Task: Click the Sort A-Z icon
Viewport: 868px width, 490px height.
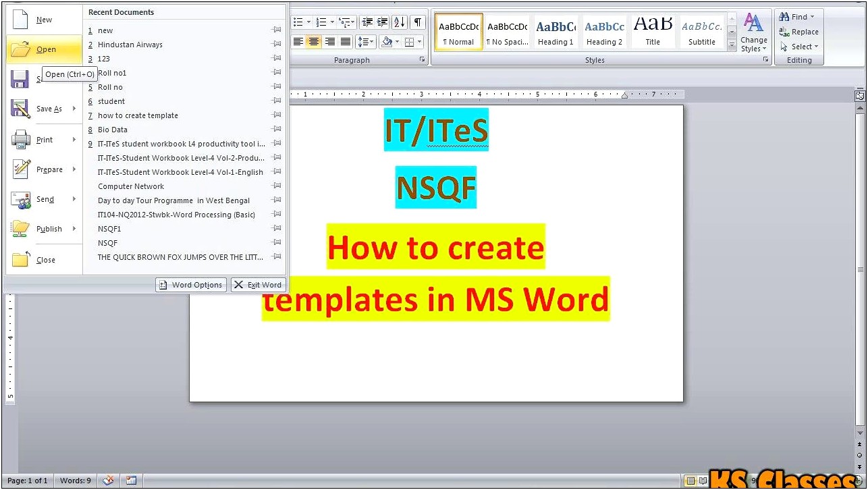Action: coord(400,22)
